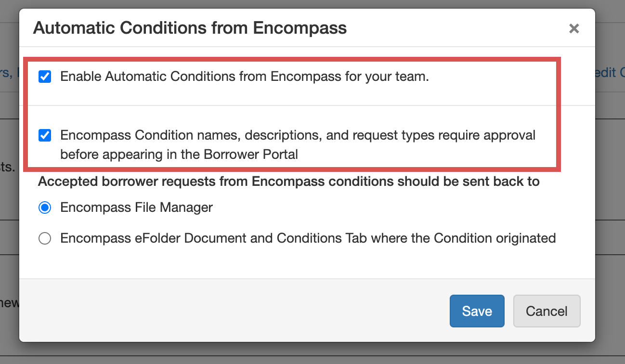Click the partially hidden link right of dialog
The image size is (625, 364).
click(x=610, y=72)
